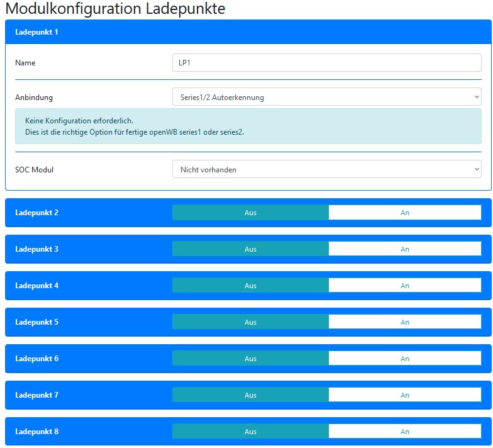Focus the Name field containing LP1
This screenshot has width=493, height=448.
pos(326,63)
